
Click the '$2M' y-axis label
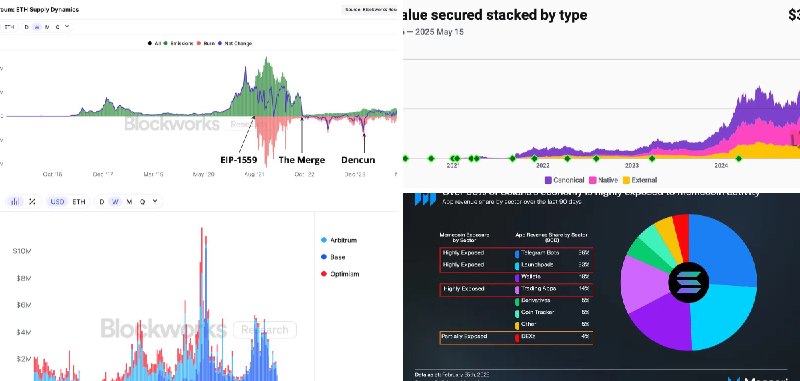[x=24, y=359]
